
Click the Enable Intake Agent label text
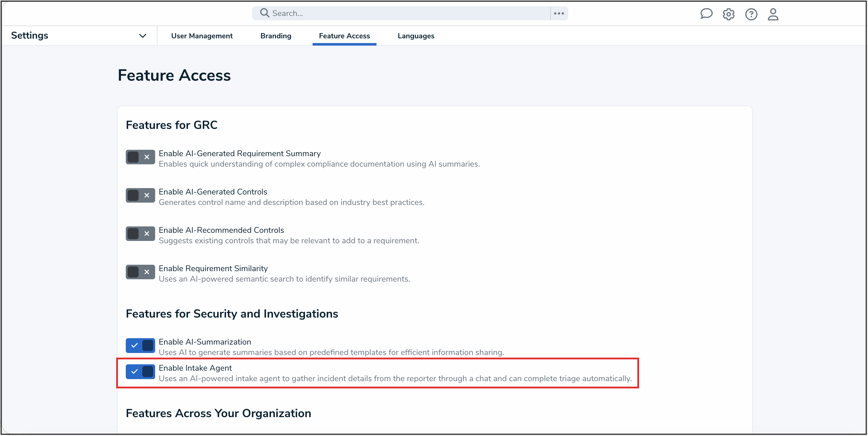click(195, 368)
